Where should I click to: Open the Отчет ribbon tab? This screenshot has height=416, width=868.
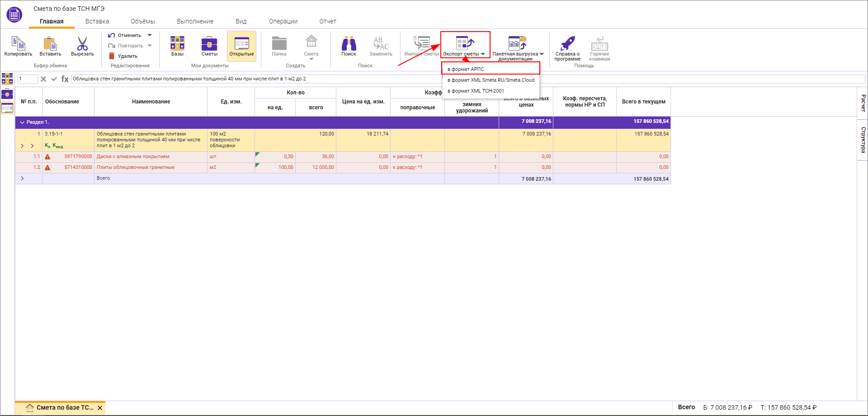[328, 21]
